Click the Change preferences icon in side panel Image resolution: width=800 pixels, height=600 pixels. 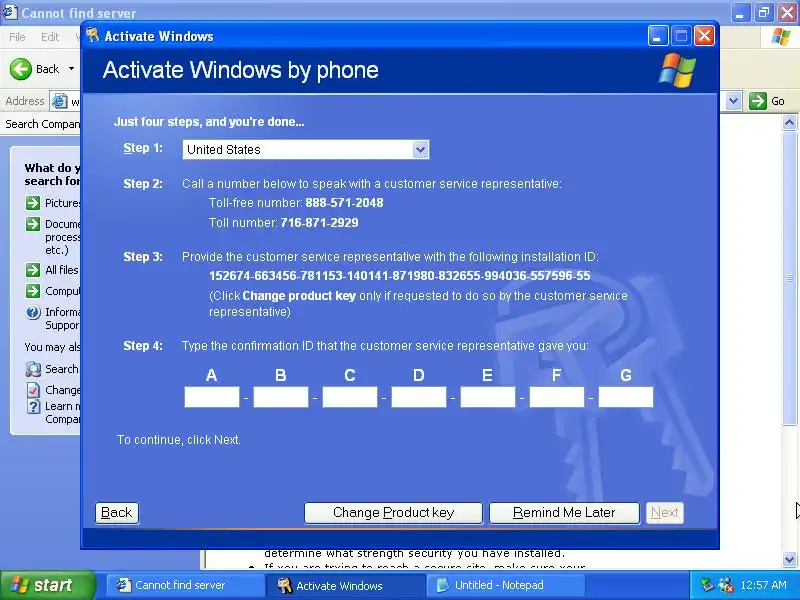click(33, 390)
